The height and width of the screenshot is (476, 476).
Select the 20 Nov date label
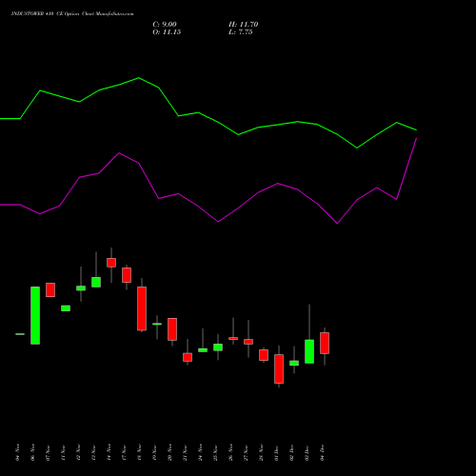tap(169, 452)
